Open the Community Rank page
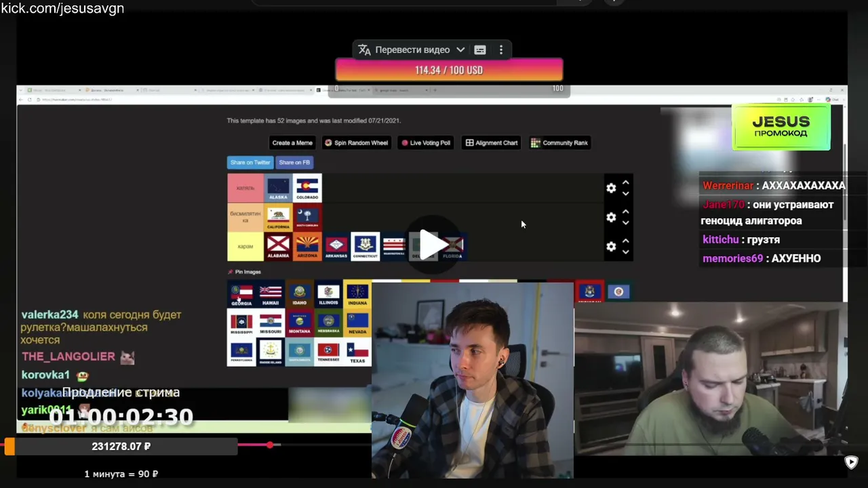868x488 pixels. point(559,143)
